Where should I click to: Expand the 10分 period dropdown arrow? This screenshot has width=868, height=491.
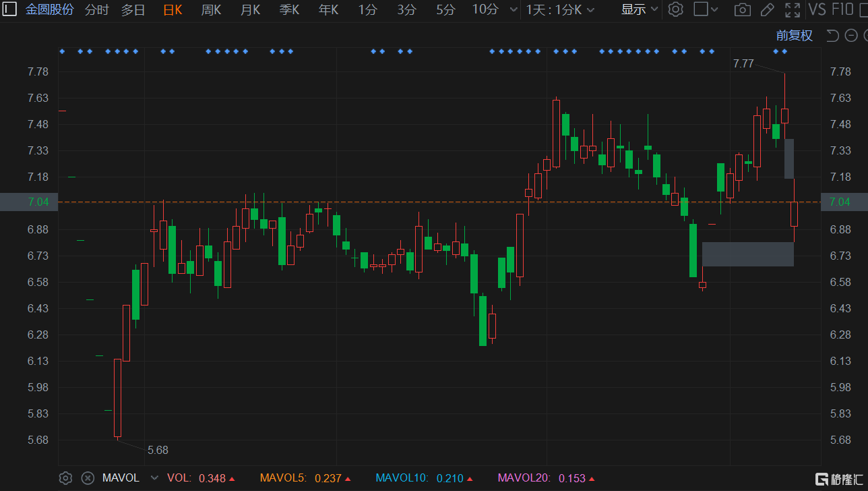(x=513, y=10)
